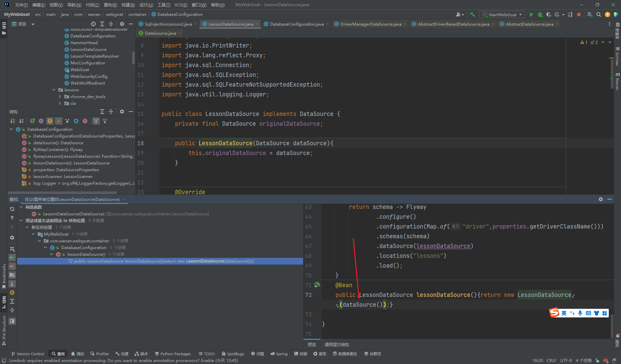Open the translate icon in top toolbar

tap(590, 14)
